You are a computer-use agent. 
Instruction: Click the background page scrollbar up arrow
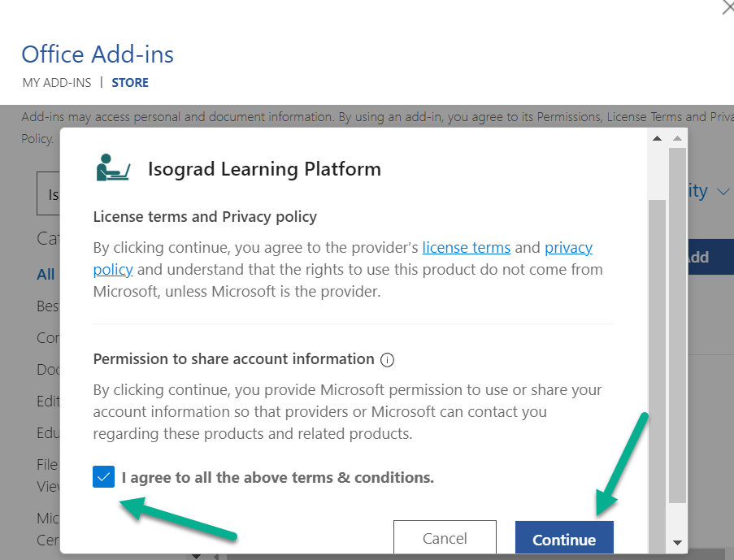[x=677, y=138]
